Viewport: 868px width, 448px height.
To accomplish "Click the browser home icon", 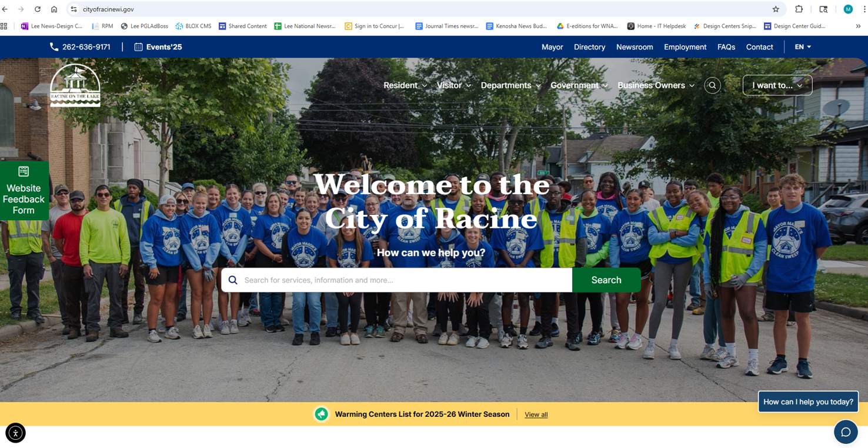I will tap(54, 9).
